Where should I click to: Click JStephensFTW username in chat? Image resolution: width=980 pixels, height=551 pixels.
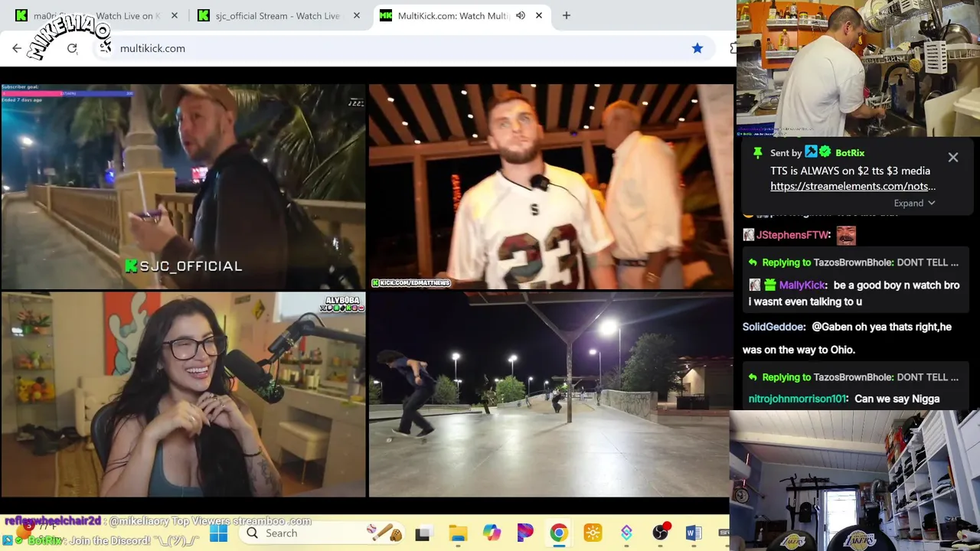792,235
